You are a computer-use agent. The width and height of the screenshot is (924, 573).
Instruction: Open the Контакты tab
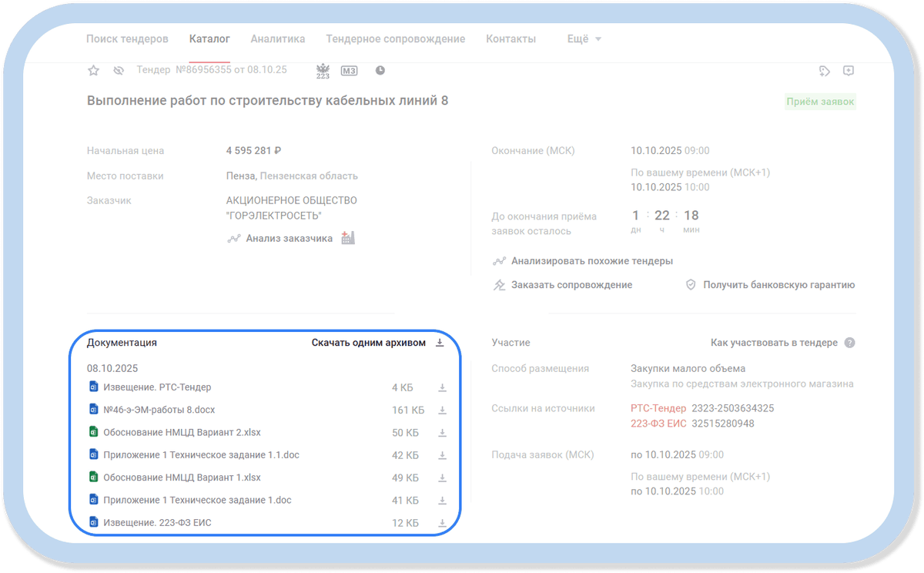[511, 39]
